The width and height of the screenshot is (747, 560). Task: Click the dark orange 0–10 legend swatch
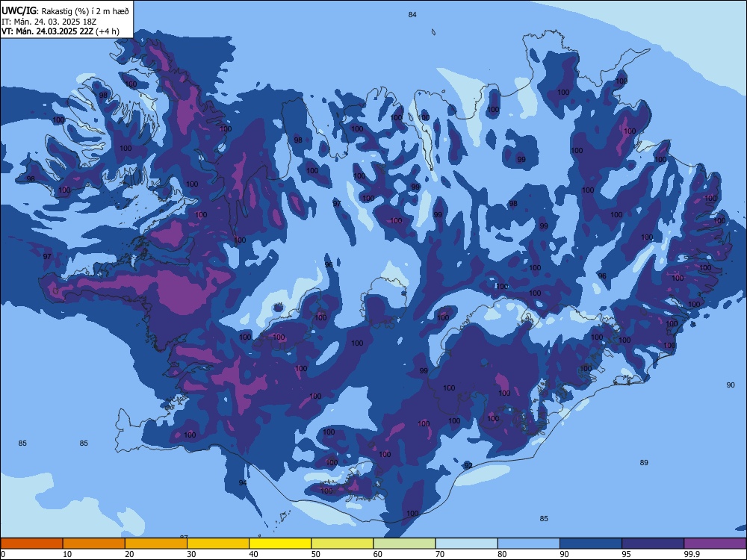(31, 544)
